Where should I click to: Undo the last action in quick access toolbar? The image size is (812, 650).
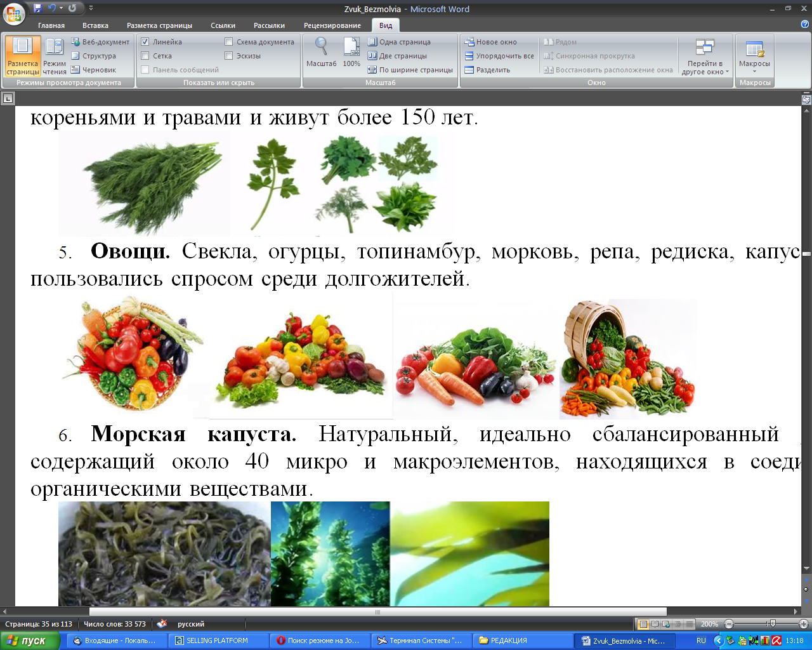(51, 8)
